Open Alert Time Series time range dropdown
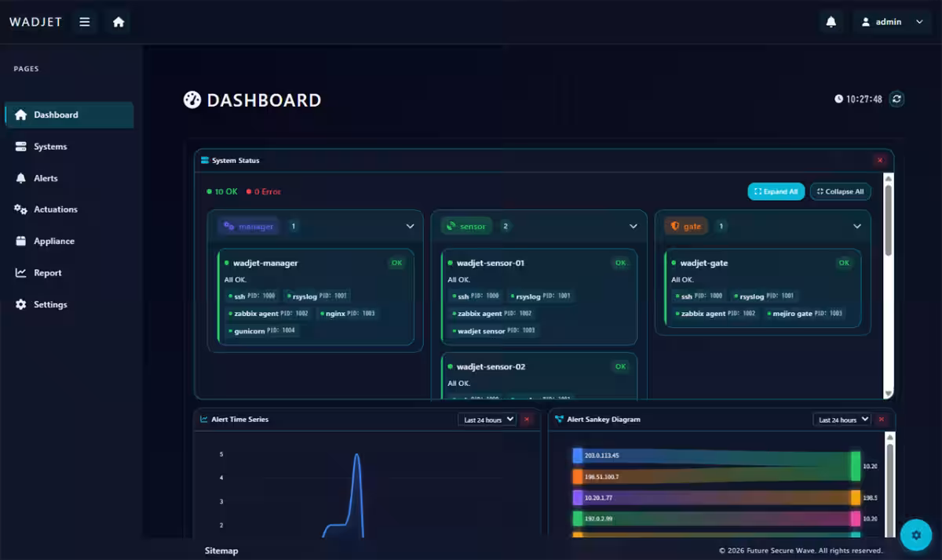Image resolution: width=942 pixels, height=560 pixels. click(487, 420)
